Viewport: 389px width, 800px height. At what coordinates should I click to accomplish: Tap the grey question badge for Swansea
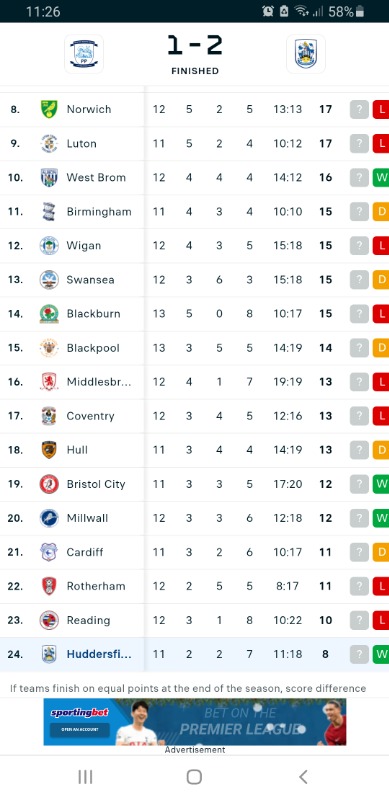[x=359, y=280]
